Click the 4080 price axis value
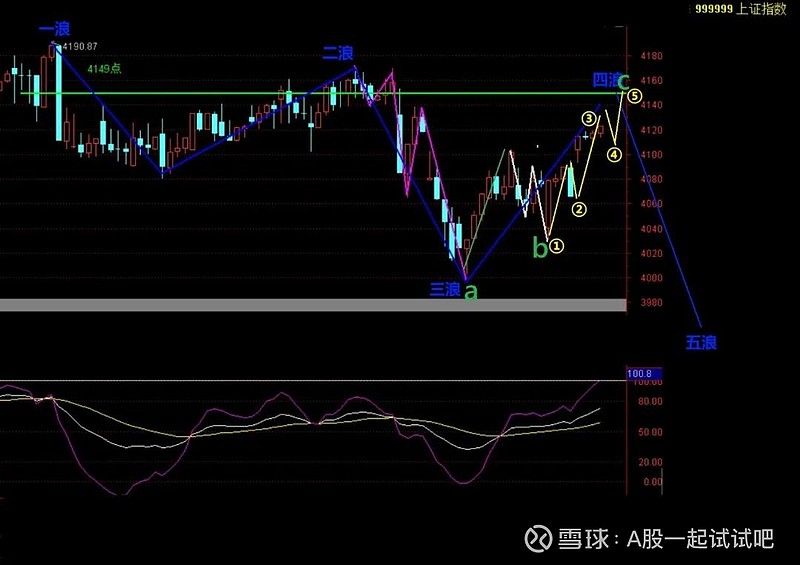This screenshot has width=800, height=565. coord(652,179)
